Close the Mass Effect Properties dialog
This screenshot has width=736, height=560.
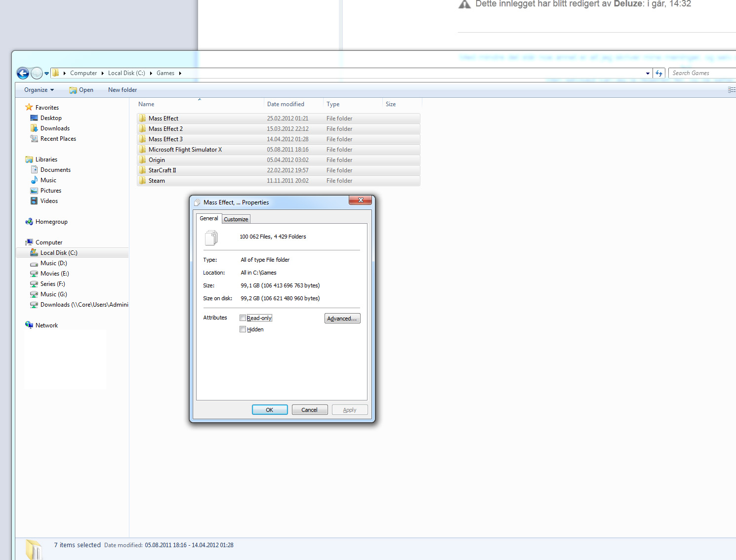[x=361, y=200]
